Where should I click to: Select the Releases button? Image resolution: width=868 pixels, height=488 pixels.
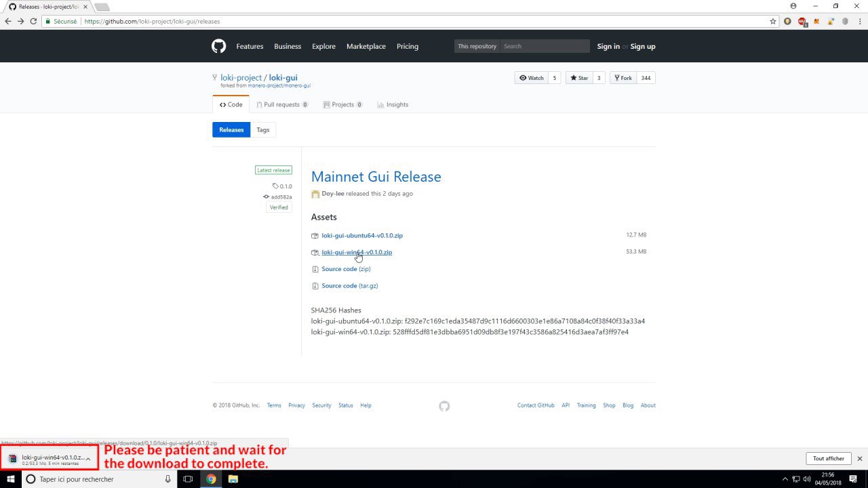(231, 129)
